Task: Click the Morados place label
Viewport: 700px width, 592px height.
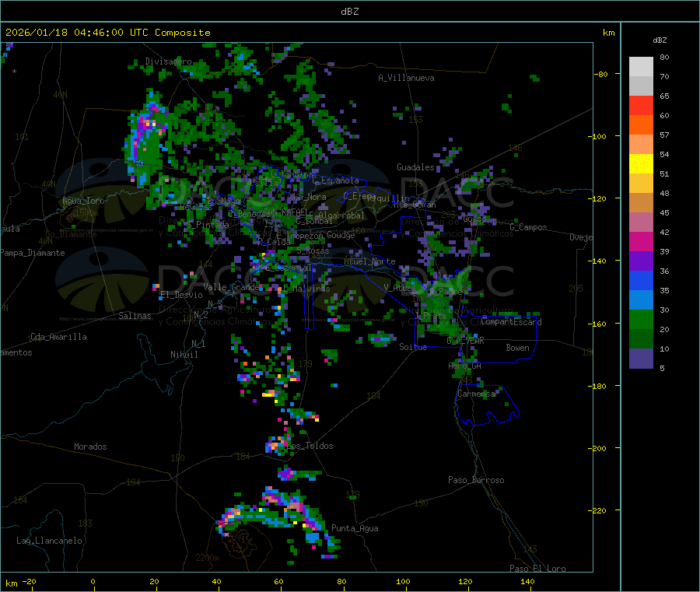Action: 90,447
